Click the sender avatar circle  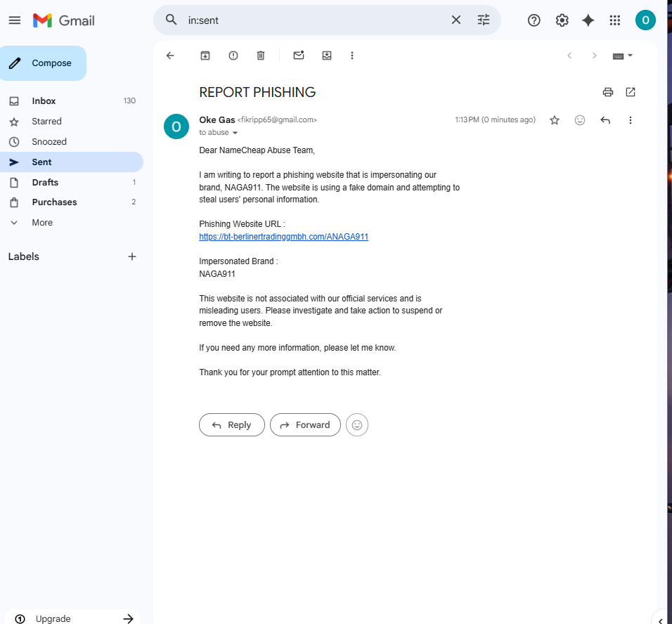point(176,126)
